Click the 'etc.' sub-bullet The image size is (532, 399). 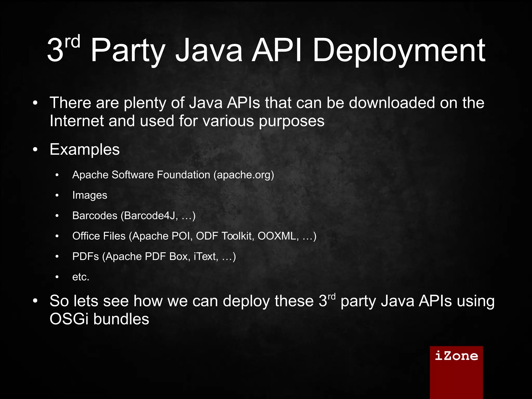81,277
